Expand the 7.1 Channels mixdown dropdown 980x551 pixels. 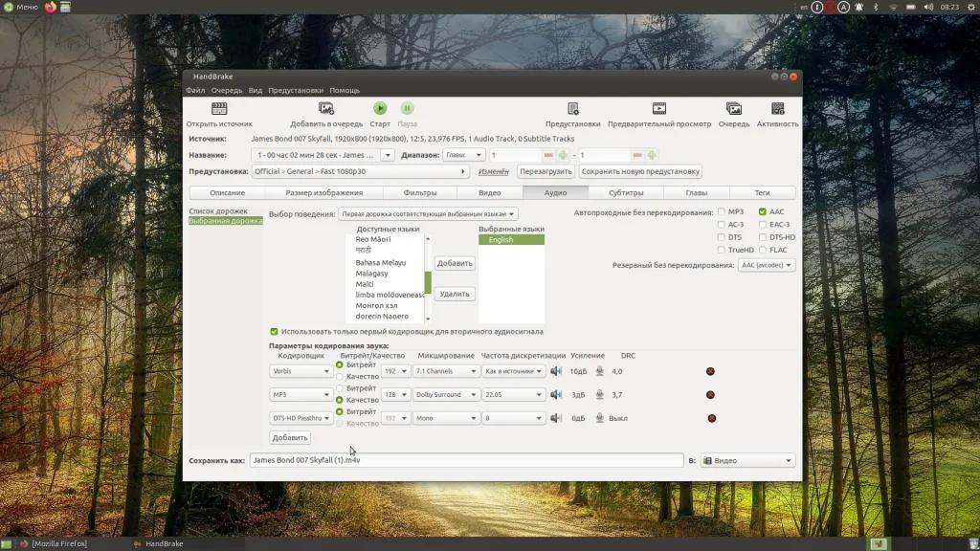pyautogui.click(x=445, y=371)
